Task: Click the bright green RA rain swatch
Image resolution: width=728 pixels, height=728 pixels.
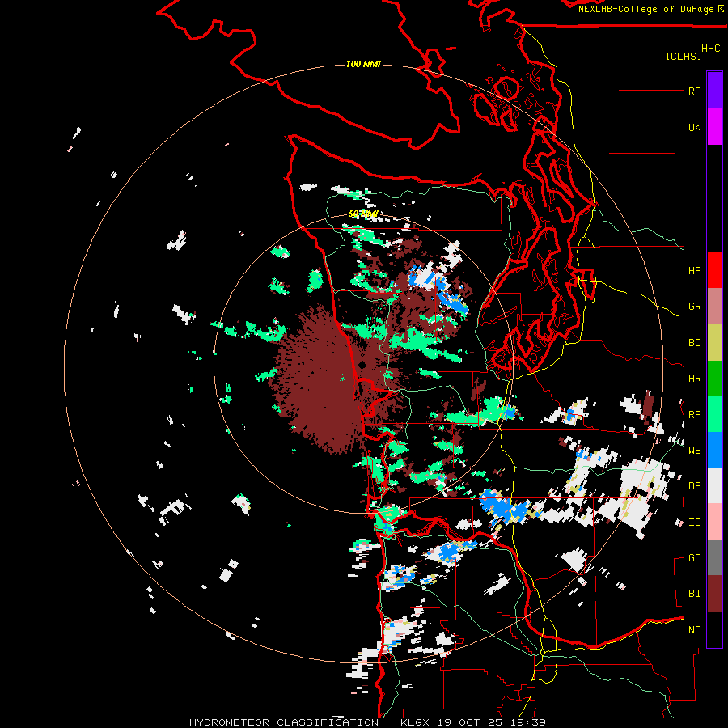Action: 714,414
